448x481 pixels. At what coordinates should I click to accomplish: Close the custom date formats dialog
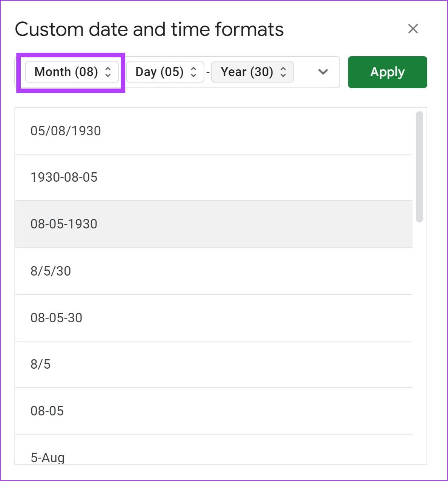(413, 29)
